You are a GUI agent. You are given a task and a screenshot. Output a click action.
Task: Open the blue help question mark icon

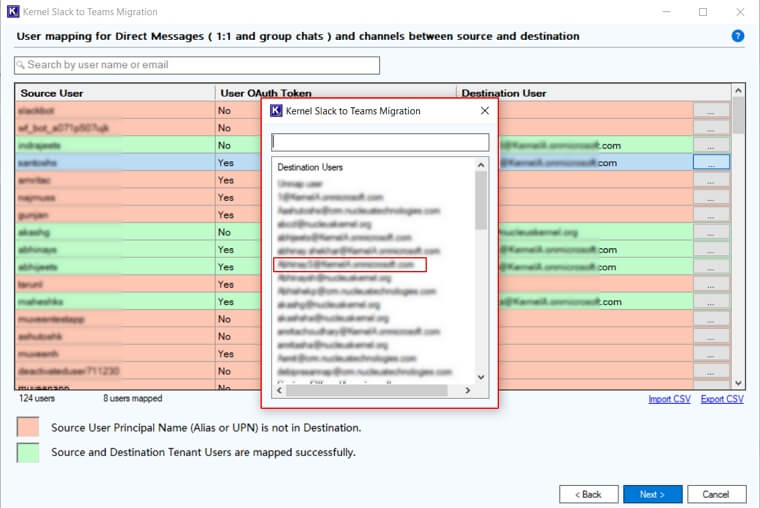(737, 36)
